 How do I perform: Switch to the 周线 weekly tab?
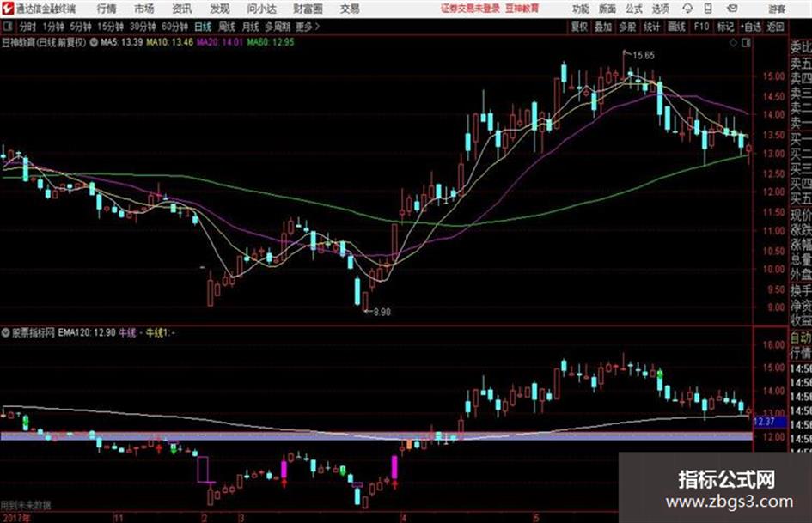click(227, 27)
